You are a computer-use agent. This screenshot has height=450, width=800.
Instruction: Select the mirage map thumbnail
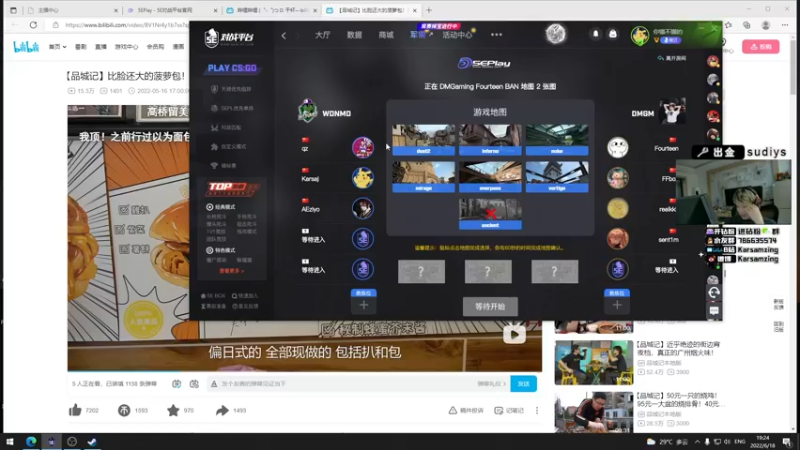pos(423,177)
